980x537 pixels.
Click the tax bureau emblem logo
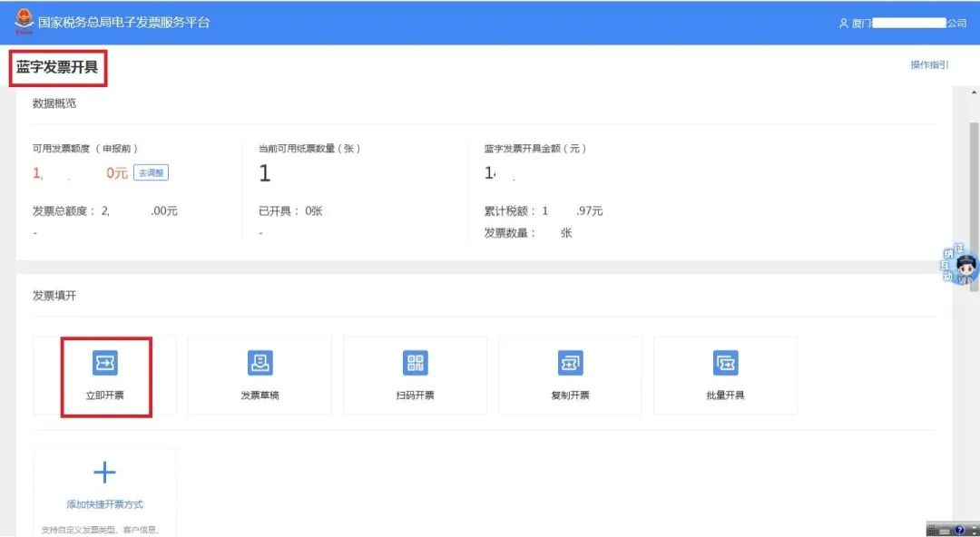(x=23, y=22)
